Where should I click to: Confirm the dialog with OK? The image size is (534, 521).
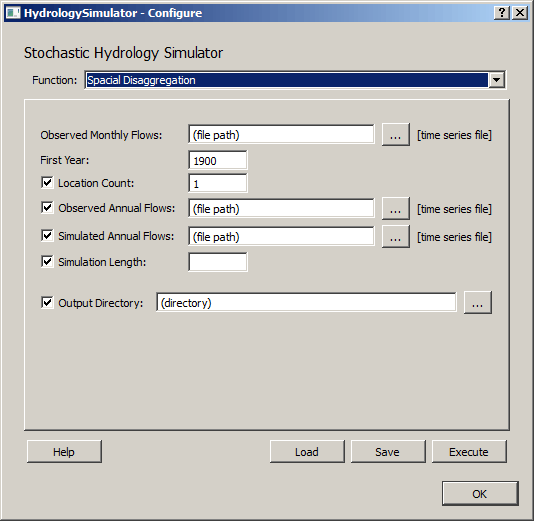480,493
